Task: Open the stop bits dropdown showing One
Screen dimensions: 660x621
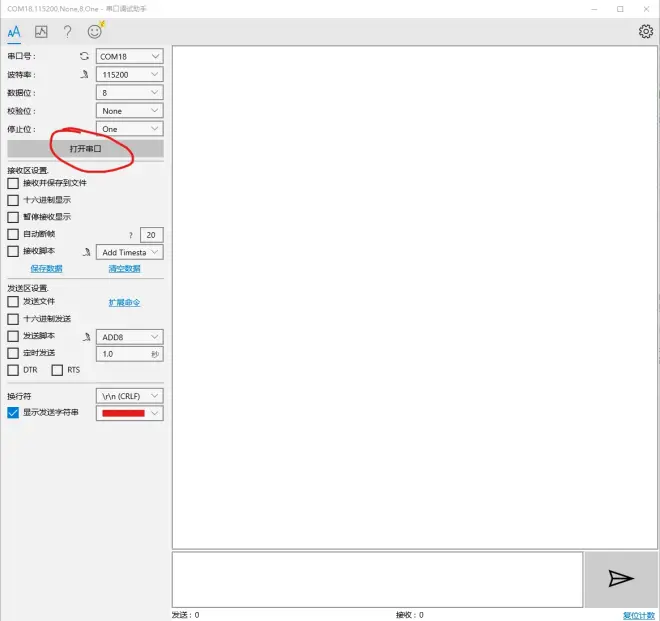Action: [129, 129]
